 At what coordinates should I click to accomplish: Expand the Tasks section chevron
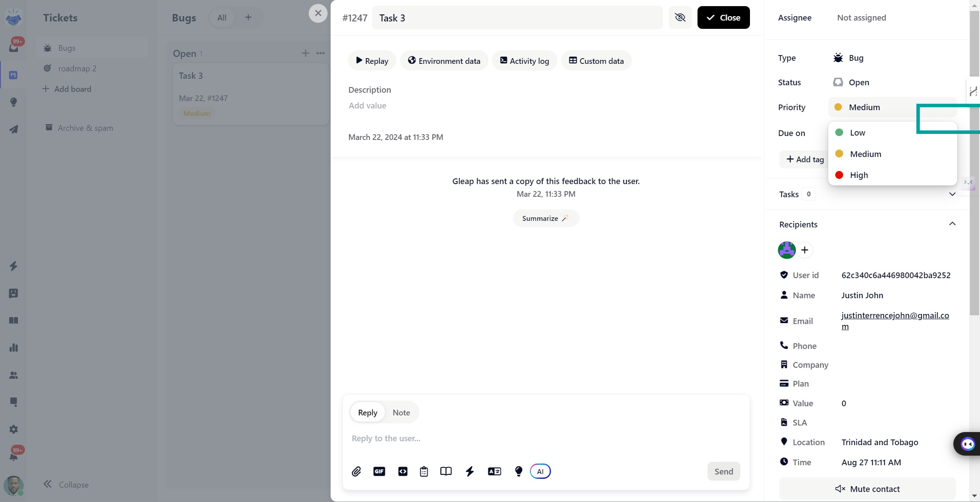(x=952, y=194)
